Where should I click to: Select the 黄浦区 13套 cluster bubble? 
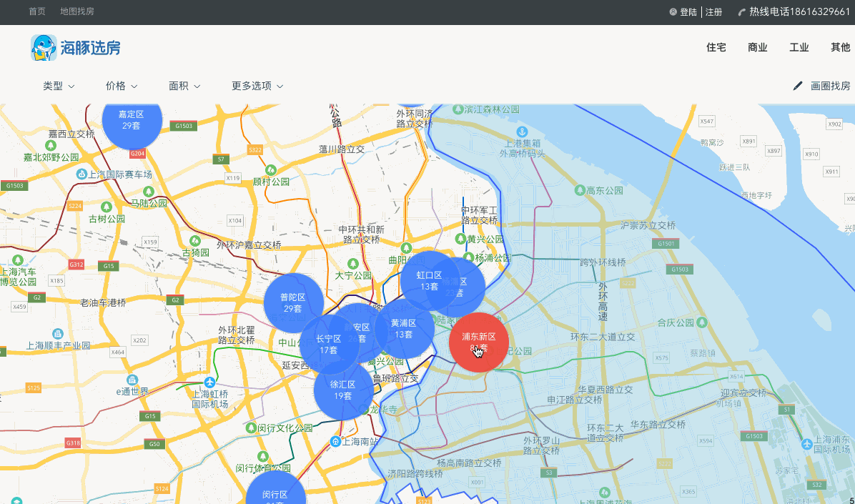click(403, 328)
